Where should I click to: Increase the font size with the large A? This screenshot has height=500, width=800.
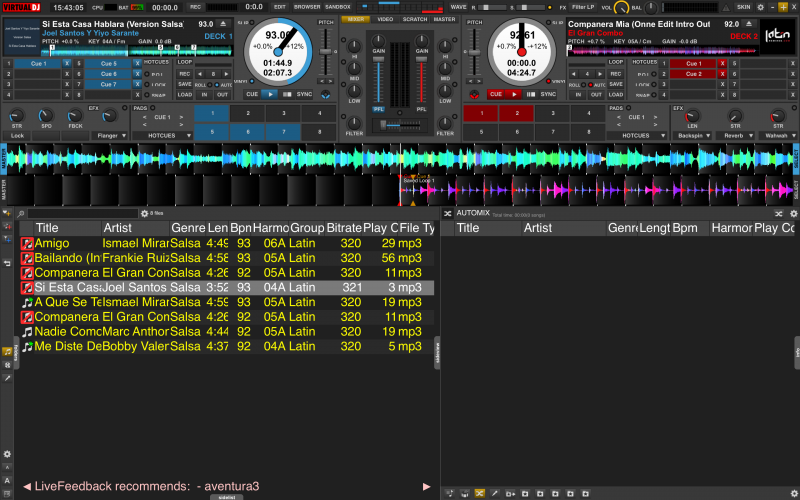click(x=7, y=480)
